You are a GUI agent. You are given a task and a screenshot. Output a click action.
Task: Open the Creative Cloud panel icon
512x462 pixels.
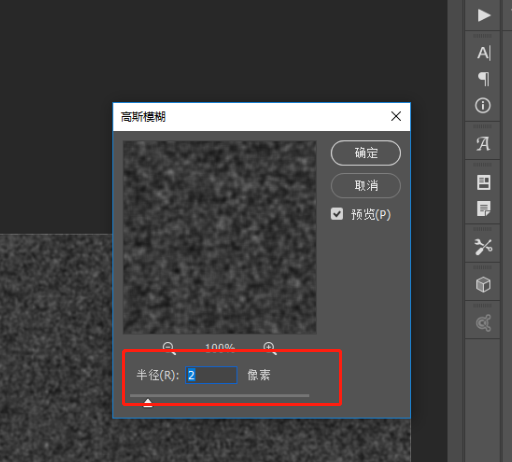click(x=483, y=323)
